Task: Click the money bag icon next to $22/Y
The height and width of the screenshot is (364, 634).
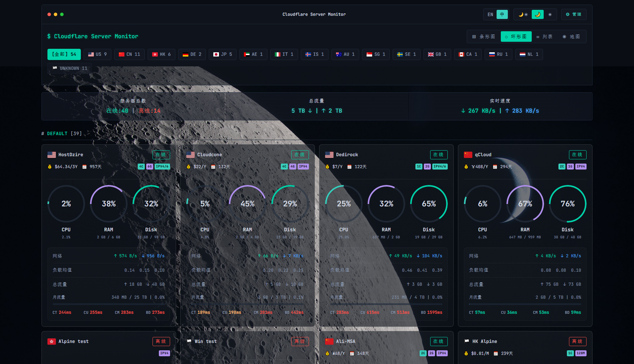Action: (188, 167)
